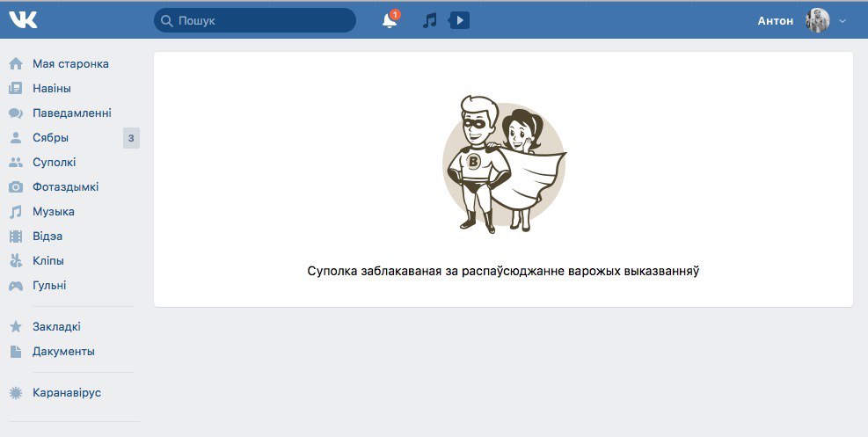The image size is (868, 437).
Task: Open Суполкі
Action: pos(55,162)
